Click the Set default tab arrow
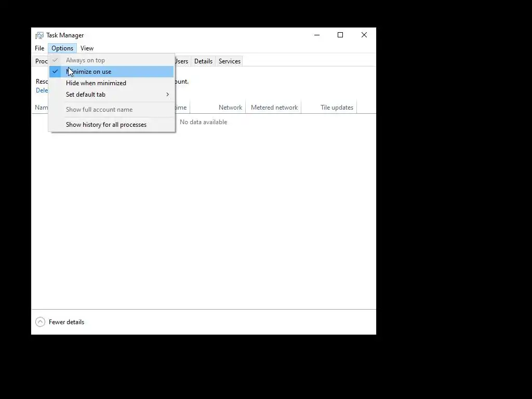 (168, 95)
